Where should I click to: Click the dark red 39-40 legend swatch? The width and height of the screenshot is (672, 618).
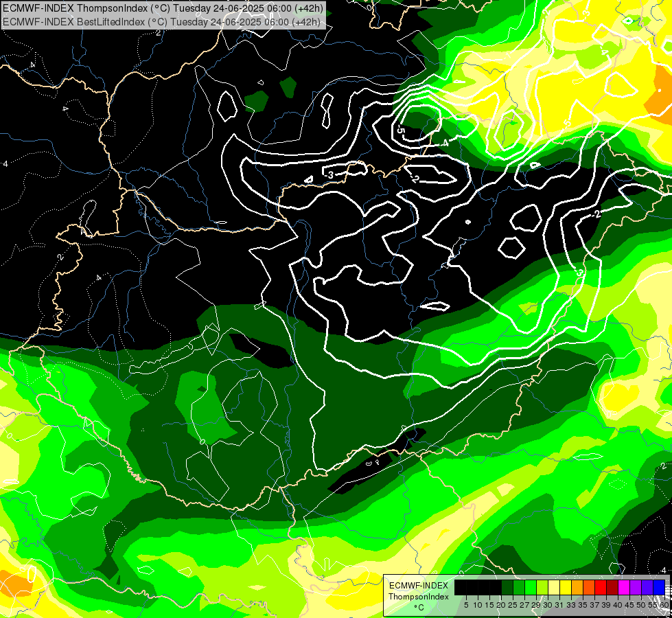coord(612,587)
